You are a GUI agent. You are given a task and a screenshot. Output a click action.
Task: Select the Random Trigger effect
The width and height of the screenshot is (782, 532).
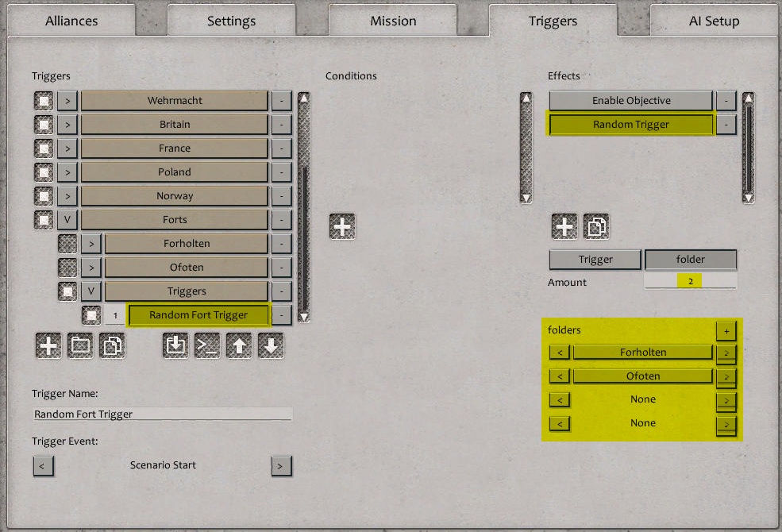click(x=631, y=125)
